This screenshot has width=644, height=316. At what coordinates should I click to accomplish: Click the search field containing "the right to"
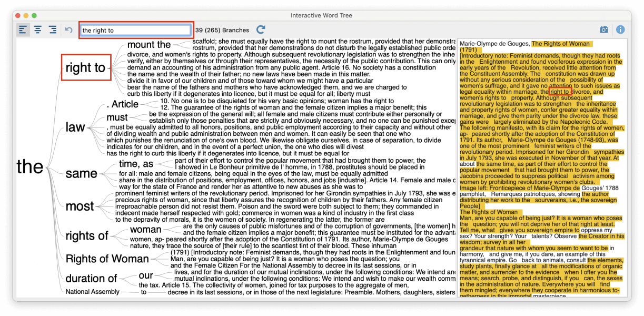[x=136, y=31]
